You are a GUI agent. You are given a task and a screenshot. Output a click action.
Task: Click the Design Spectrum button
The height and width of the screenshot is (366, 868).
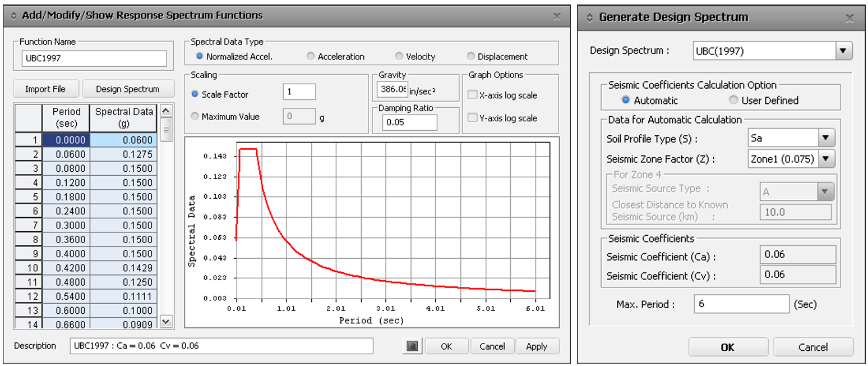pos(128,89)
